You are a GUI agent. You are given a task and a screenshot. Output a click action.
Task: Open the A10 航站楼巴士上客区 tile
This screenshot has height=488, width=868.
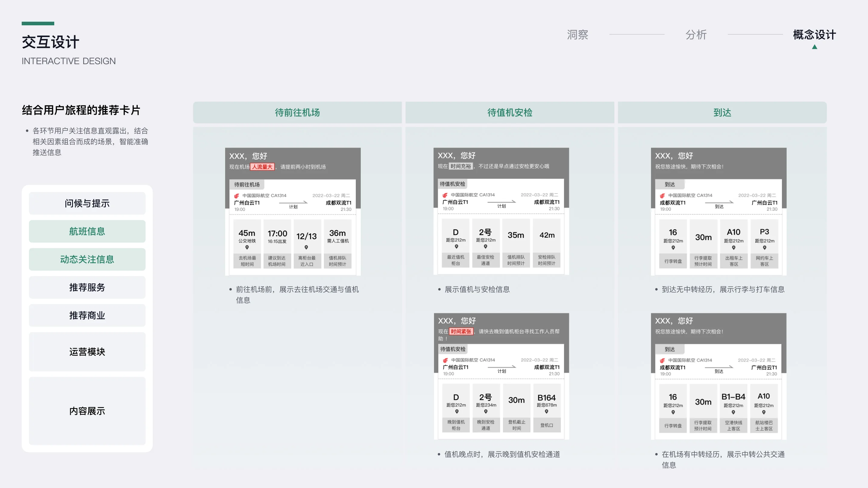point(764,408)
